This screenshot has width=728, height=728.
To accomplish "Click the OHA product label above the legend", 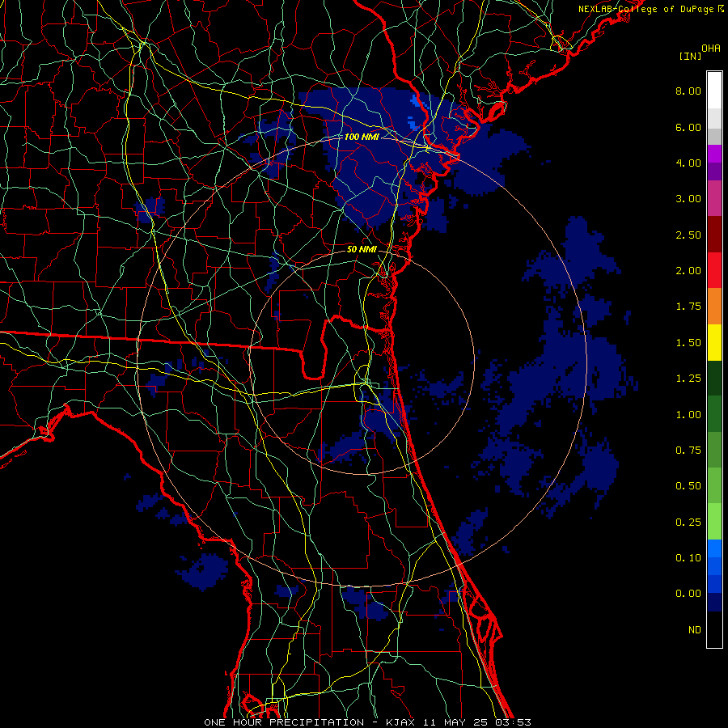I will point(711,49).
